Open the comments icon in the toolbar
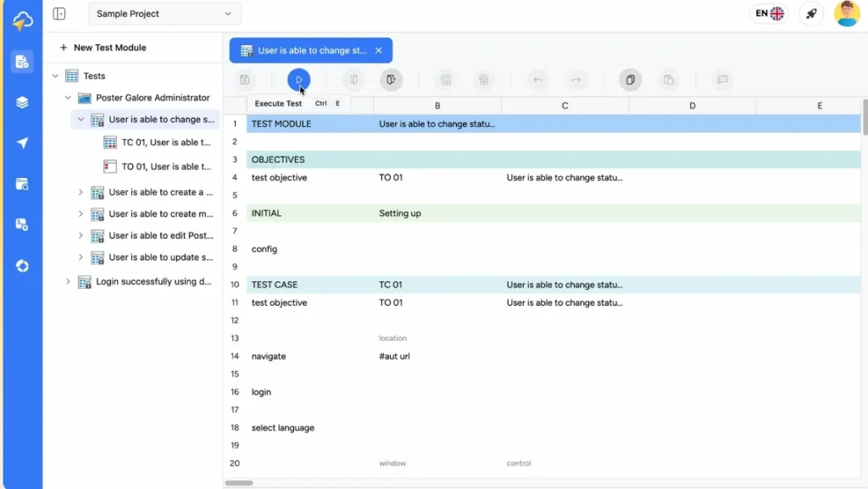This screenshot has width=868, height=489. point(721,80)
